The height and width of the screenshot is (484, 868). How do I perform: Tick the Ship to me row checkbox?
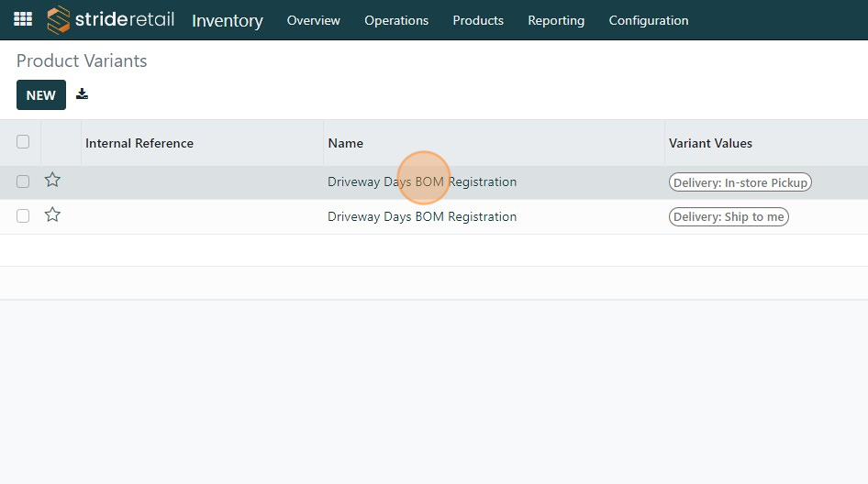click(x=23, y=216)
